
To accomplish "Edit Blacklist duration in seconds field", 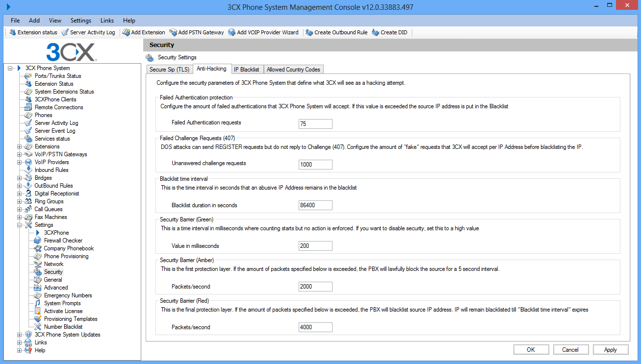I will 315,205.
